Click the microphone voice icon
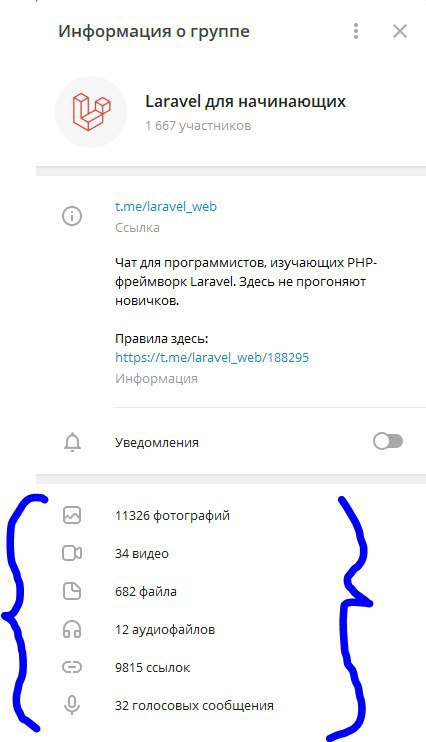The height and width of the screenshot is (742, 426). click(x=72, y=705)
